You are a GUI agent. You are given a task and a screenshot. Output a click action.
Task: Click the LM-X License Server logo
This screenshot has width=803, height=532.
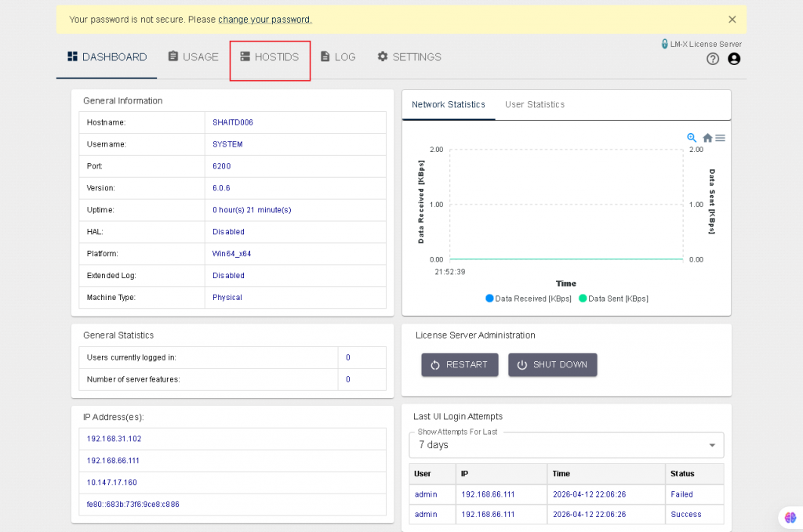point(701,44)
